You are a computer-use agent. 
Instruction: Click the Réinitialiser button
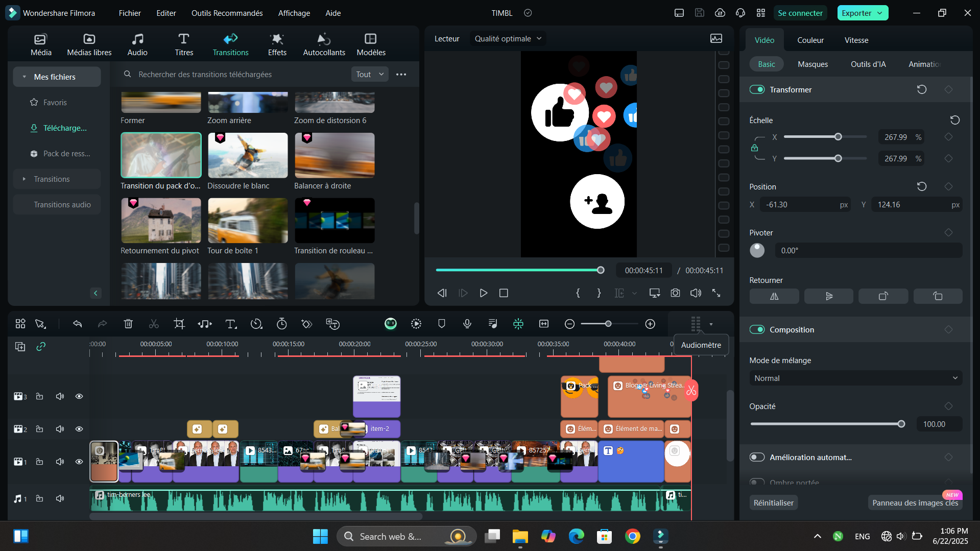[774, 503]
